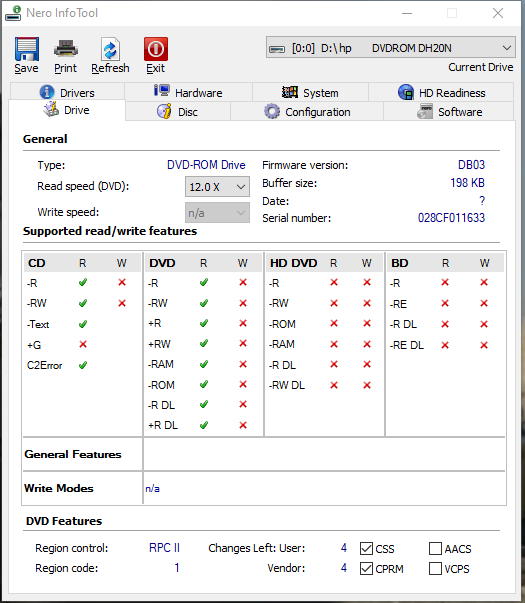Click the HD DVD column header
This screenshot has height=603, width=525.
(x=293, y=263)
